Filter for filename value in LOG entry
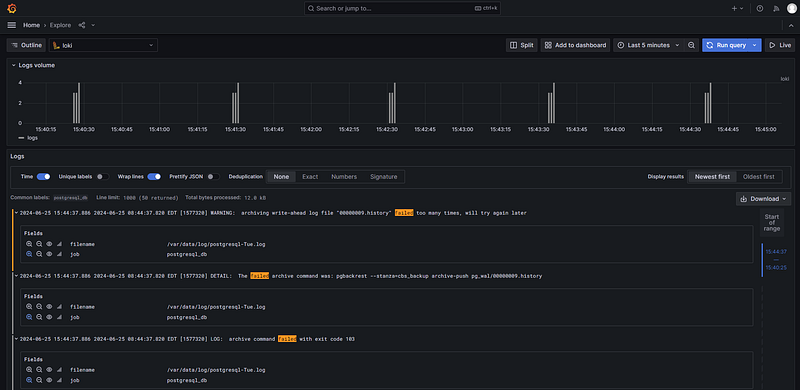The height and width of the screenshot is (390, 800). pos(29,370)
